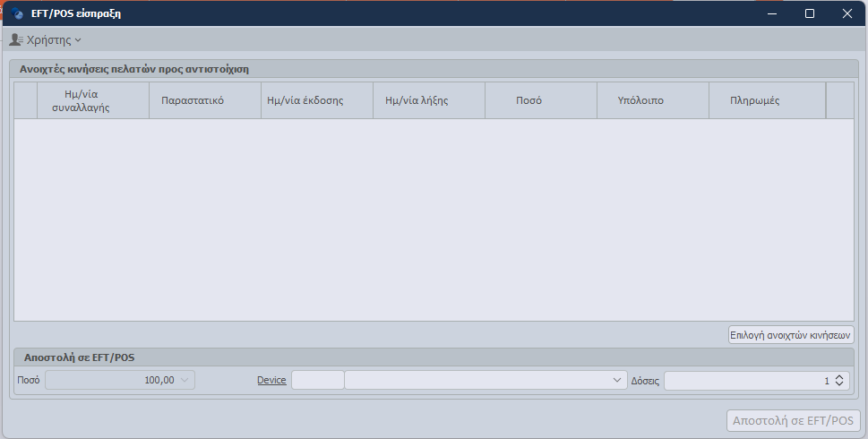Image resolution: width=868 pixels, height=439 pixels.
Task: Click the Ποσό amount field showing 100,00
Action: (x=112, y=380)
